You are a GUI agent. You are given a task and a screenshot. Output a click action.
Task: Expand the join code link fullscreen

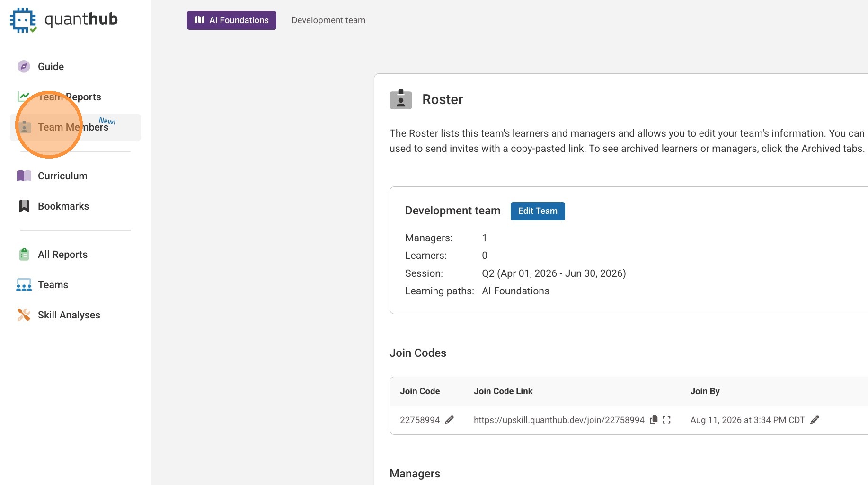[x=666, y=420]
